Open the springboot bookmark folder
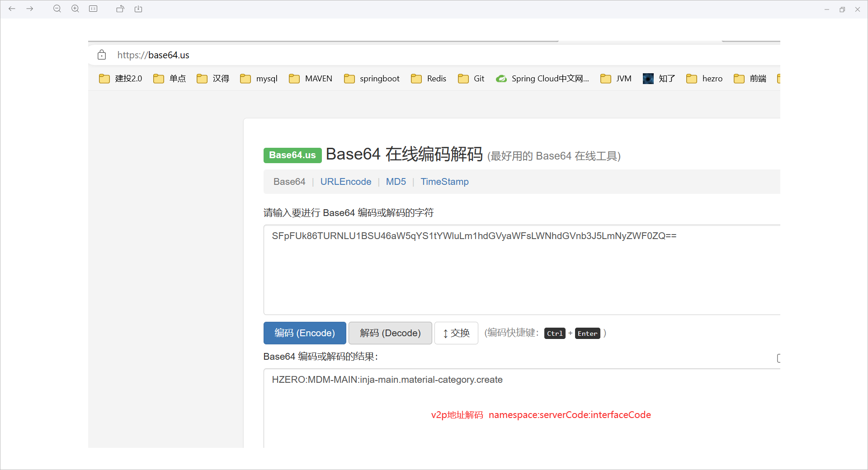 pyautogui.click(x=372, y=79)
